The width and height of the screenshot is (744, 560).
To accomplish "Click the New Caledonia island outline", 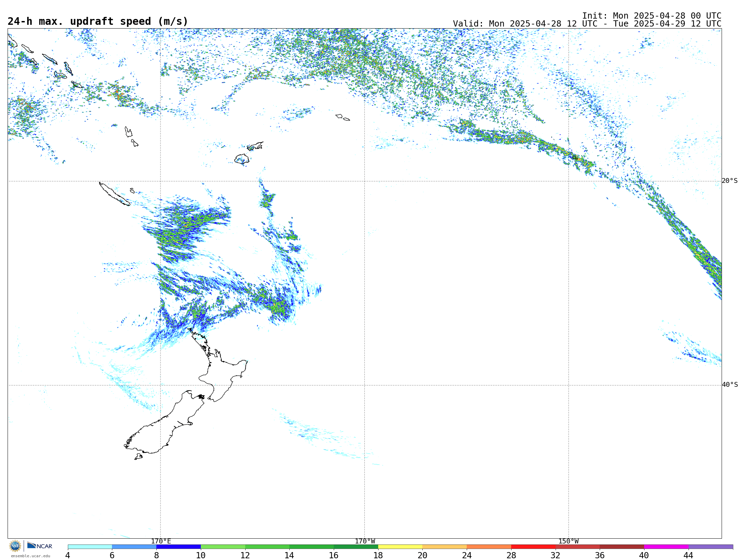I will 114,194.
